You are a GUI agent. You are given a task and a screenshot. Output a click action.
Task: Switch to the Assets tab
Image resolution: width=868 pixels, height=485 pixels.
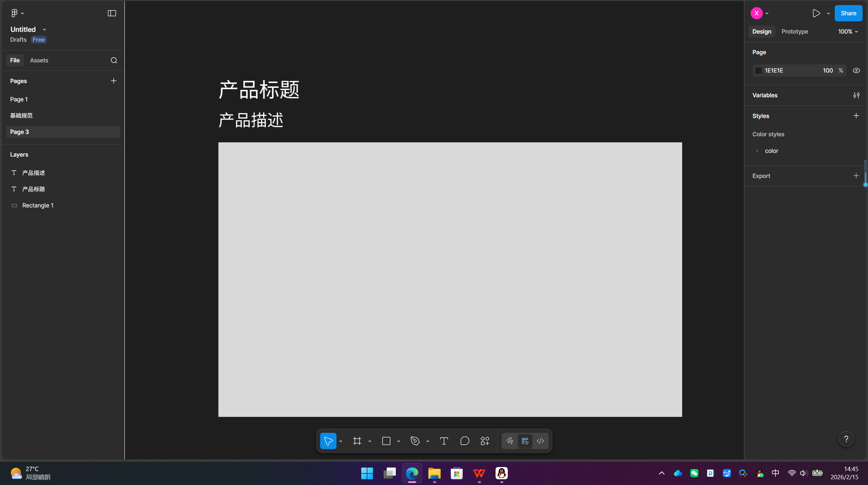coord(39,60)
